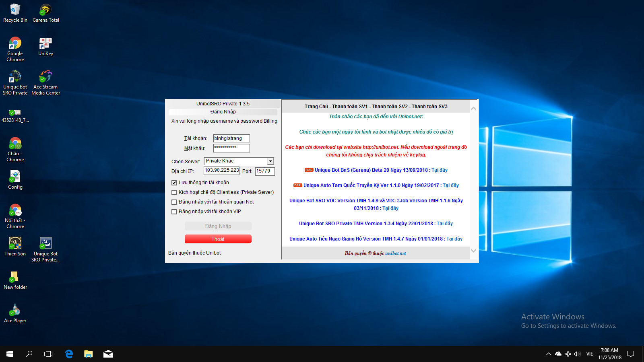Open UniKey desktop shortcut
This screenshot has height=362, width=644.
click(46, 47)
